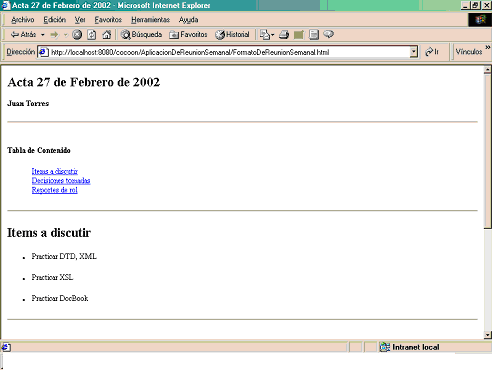Open the Favoritos toolbar panel

tap(188, 35)
